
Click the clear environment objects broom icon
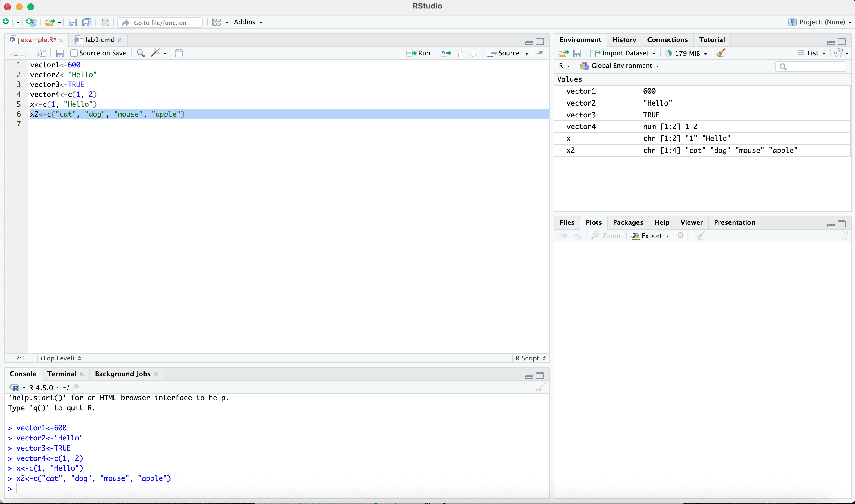point(720,53)
